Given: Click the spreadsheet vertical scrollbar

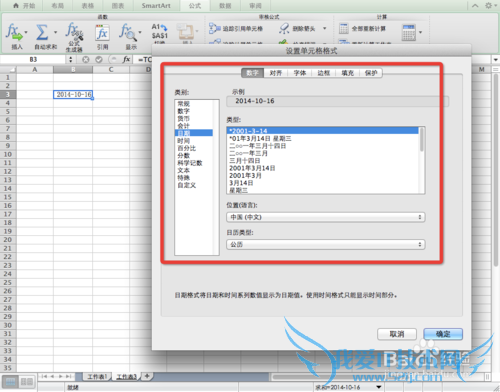Looking at the screenshot, I should (495, 170).
